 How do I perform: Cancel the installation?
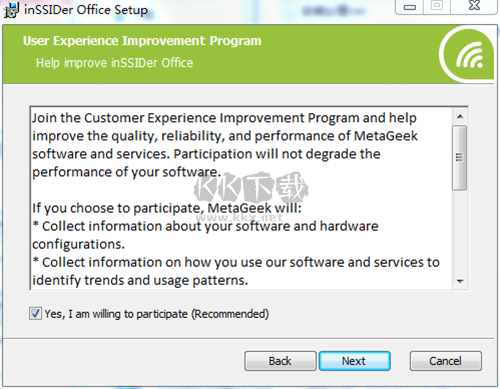click(445, 361)
